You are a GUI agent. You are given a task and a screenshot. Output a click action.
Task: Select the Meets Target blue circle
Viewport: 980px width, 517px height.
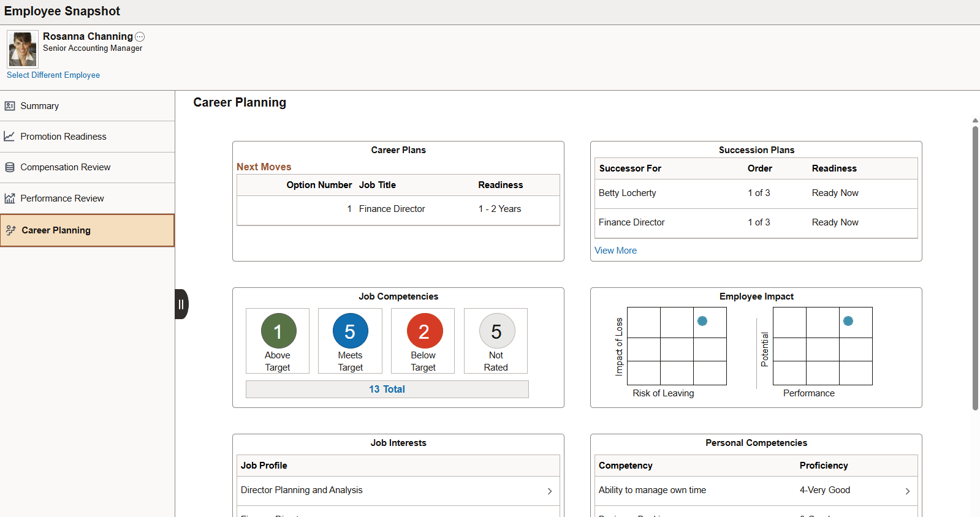351,331
